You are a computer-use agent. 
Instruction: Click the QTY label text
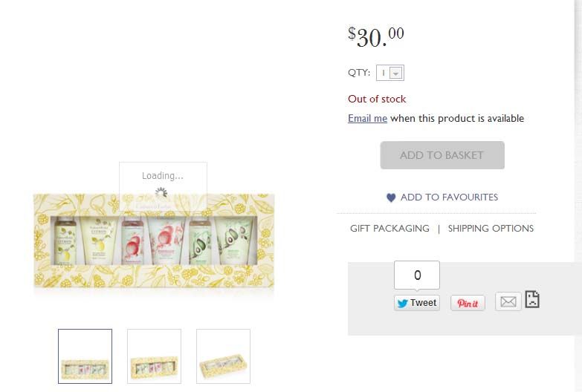coord(359,73)
